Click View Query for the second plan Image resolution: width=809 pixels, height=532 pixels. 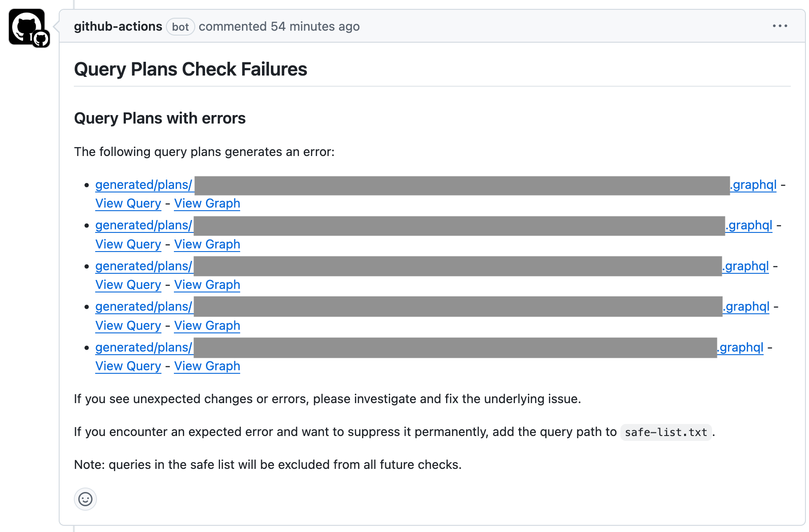click(128, 244)
